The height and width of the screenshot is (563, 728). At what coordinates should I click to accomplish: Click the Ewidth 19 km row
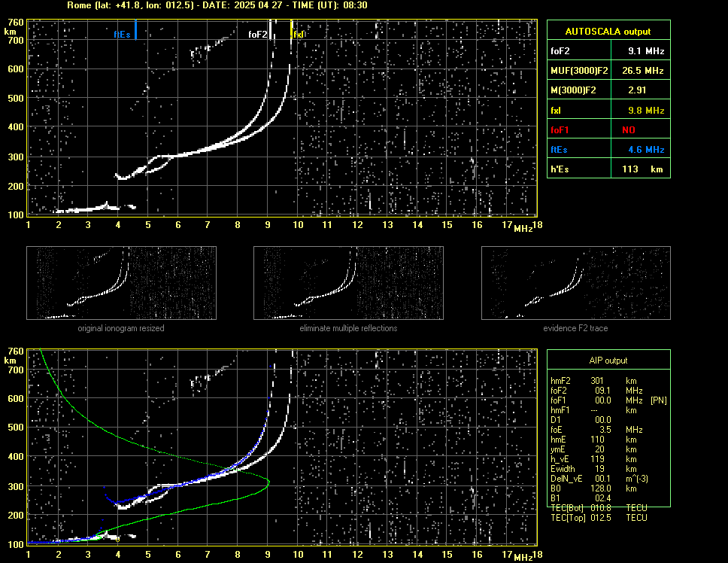tap(593, 469)
